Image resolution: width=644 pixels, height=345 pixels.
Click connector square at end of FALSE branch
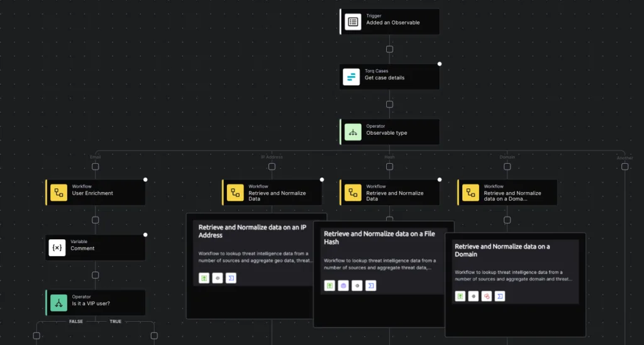pos(36,336)
